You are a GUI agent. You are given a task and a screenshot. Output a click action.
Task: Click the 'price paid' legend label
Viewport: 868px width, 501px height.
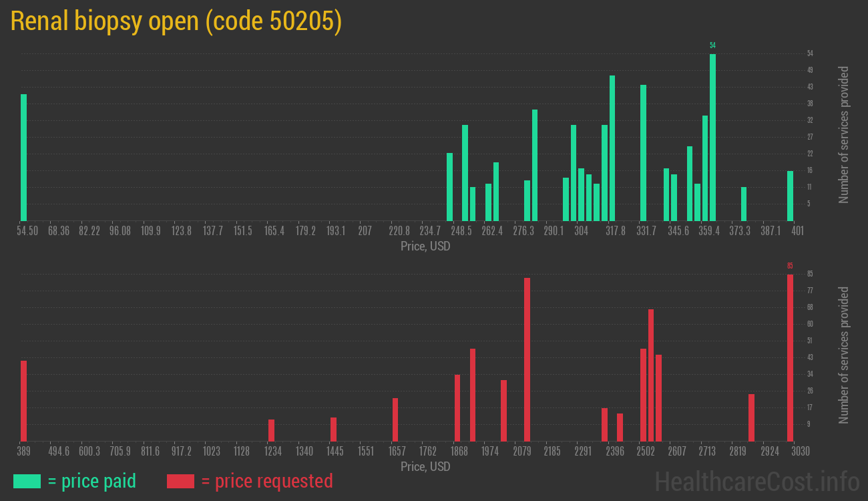click(92, 481)
